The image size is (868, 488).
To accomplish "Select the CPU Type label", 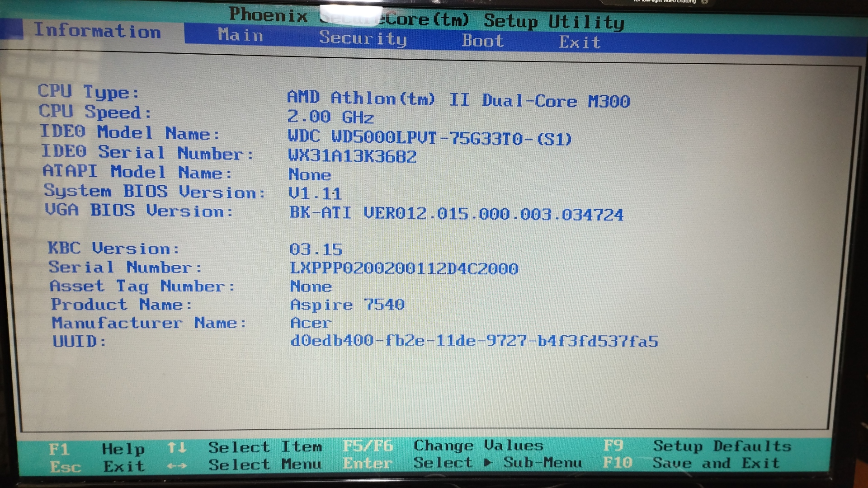I will pos(88,92).
